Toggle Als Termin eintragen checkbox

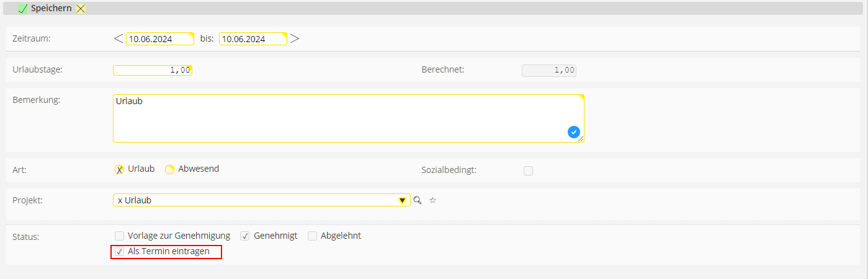pyautogui.click(x=119, y=252)
